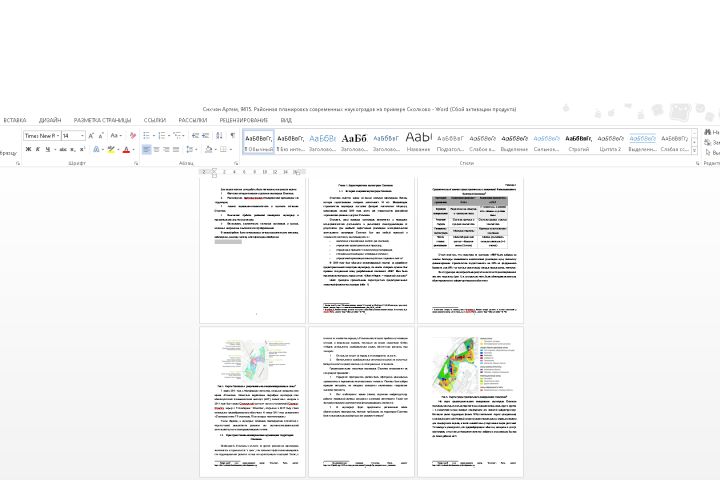720x480 pixels.
Task: Click the font name input field
Action: point(39,136)
